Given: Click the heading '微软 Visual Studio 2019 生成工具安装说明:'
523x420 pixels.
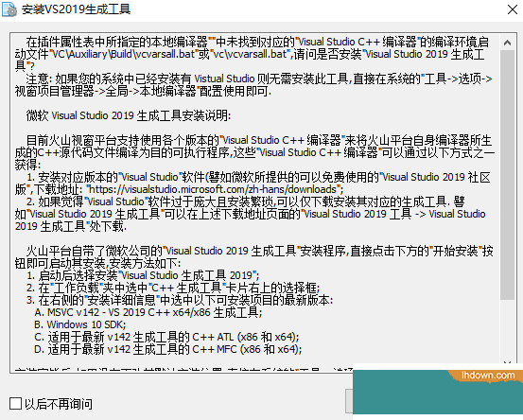Looking at the screenshot, I should click(x=129, y=115).
